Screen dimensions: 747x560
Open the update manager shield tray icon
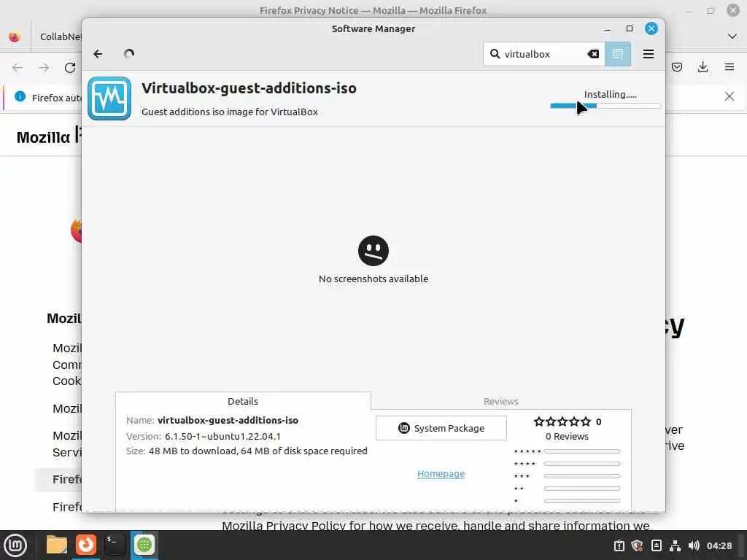click(637, 545)
